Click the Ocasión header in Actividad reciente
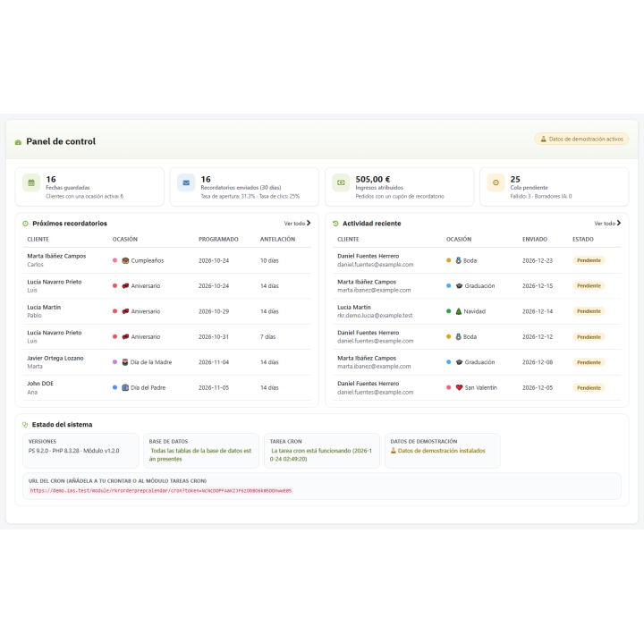644x644 pixels. (x=459, y=239)
